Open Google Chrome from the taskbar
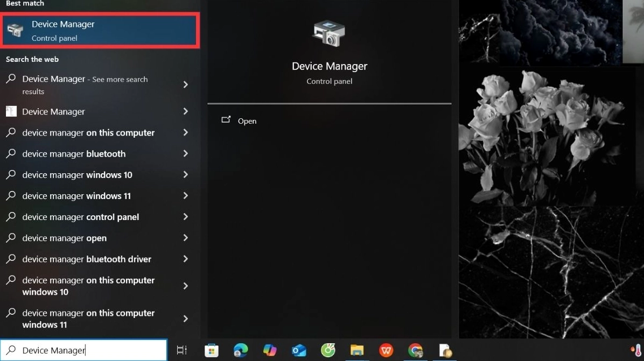 tap(415, 350)
